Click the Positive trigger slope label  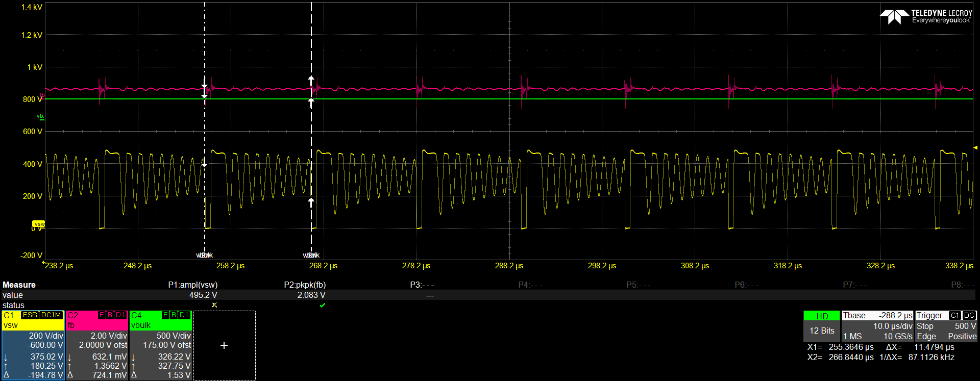962,336
